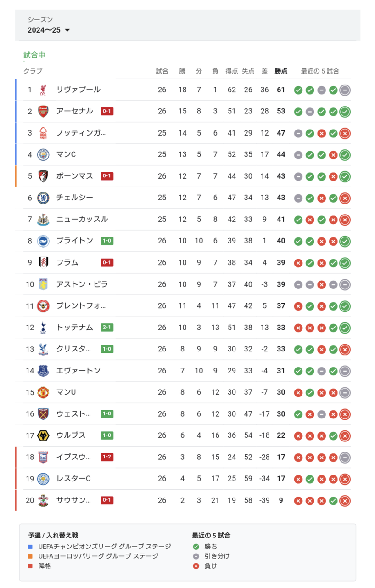Click Arsenal's latest match win result circle
375x588 pixels.
pyautogui.click(x=345, y=112)
